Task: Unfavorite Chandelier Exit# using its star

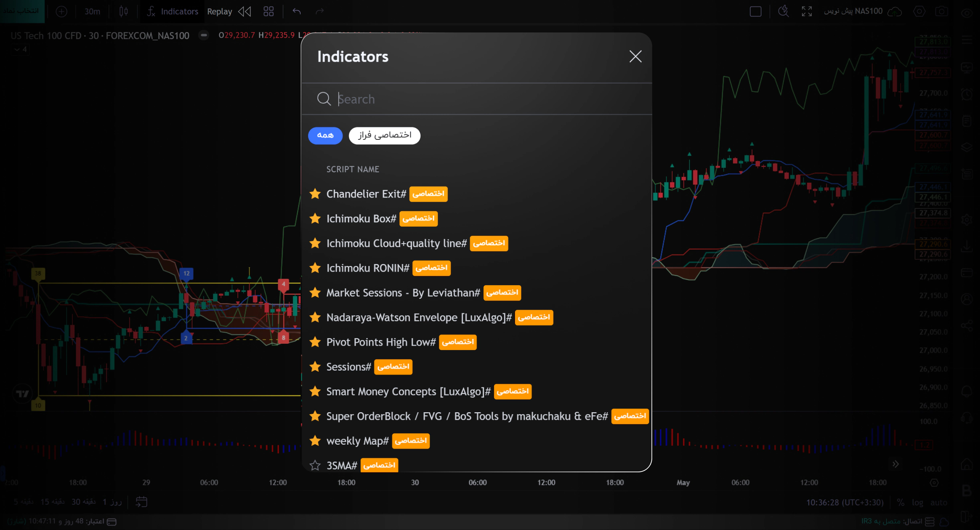Action: (315, 194)
